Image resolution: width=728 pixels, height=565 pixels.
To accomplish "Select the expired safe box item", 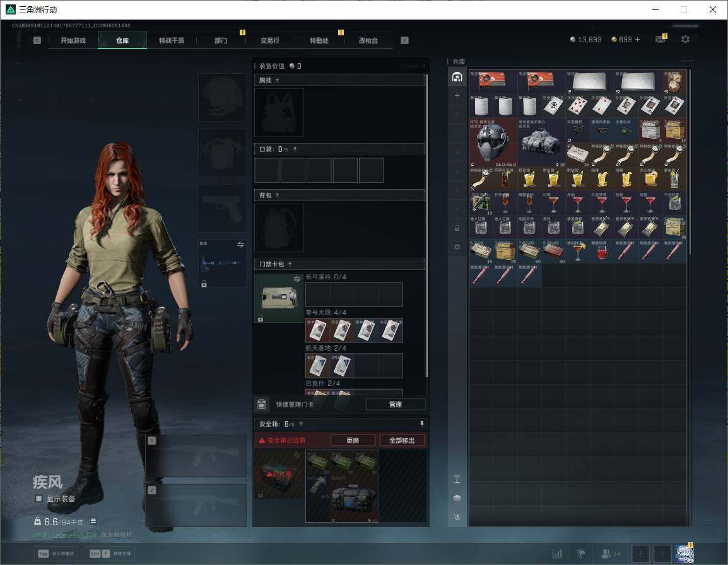I will tap(279, 474).
